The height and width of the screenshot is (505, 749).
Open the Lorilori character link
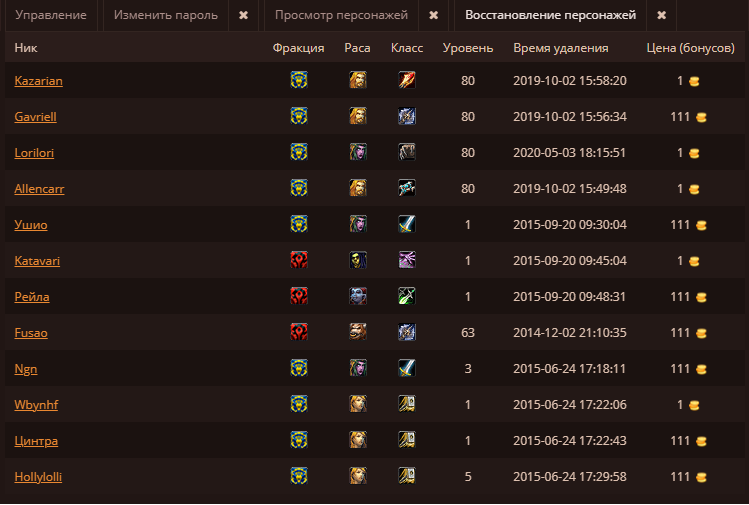(35, 152)
